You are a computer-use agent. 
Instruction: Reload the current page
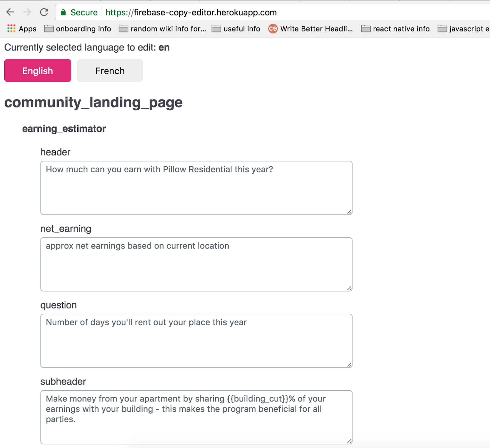(44, 12)
